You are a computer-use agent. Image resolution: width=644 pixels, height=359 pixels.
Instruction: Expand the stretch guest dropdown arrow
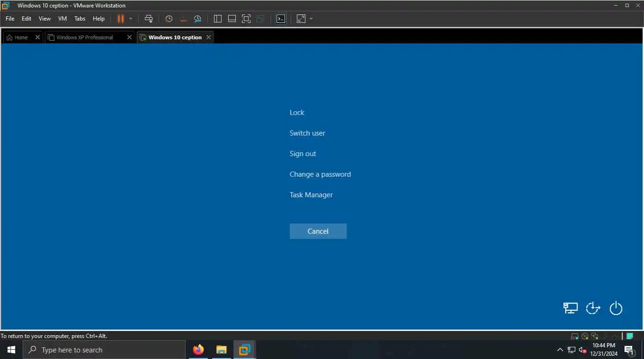point(311,19)
